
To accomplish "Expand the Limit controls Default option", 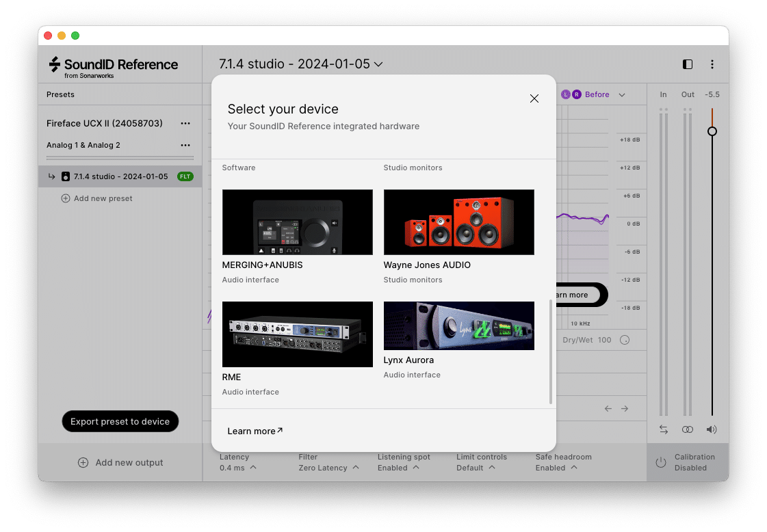I will tap(481, 462).
